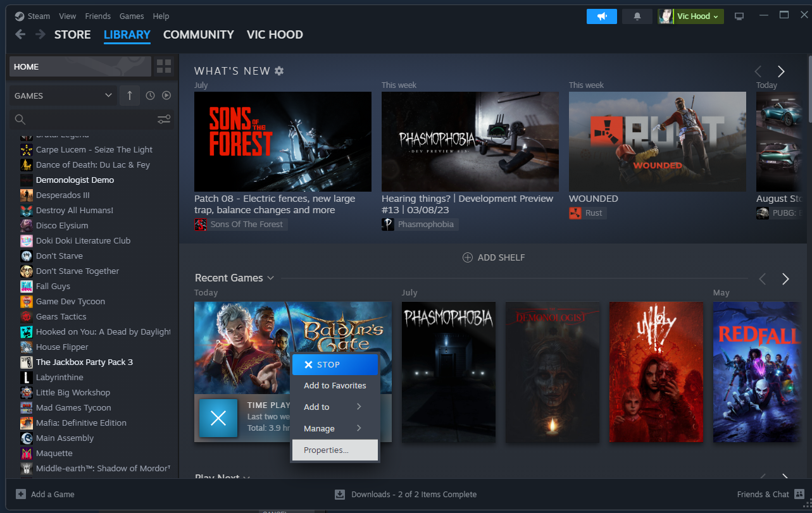Go to the STORE tab
This screenshot has width=812, height=513.
[x=72, y=35]
